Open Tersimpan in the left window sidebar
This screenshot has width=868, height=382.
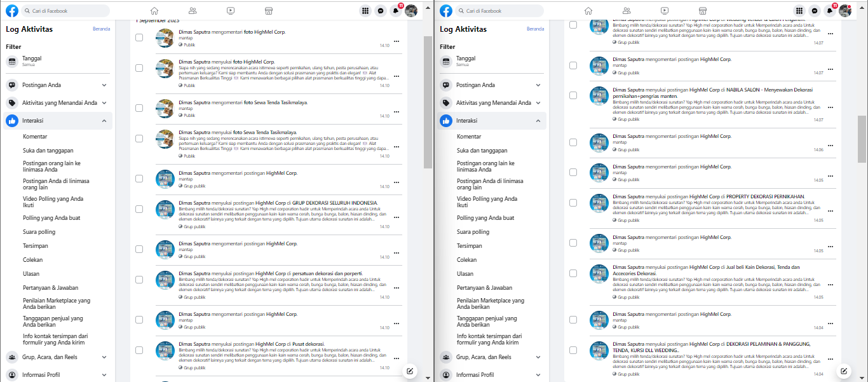pyautogui.click(x=36, y=246)
